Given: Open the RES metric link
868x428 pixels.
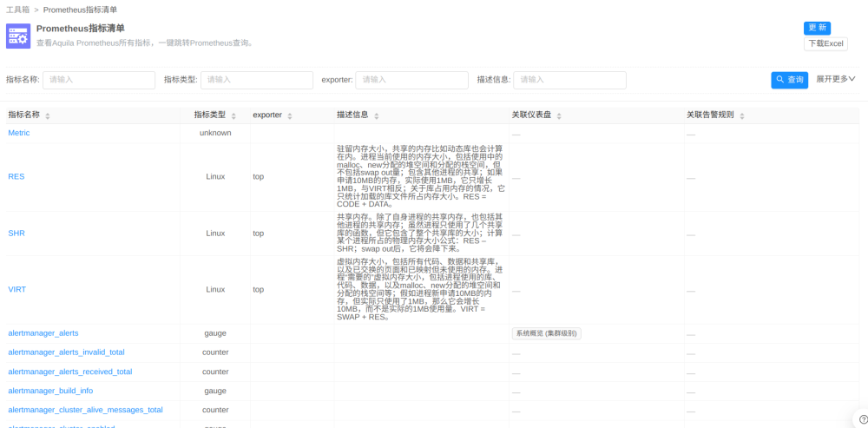Looking at the screenshot, I should [16, 176].
